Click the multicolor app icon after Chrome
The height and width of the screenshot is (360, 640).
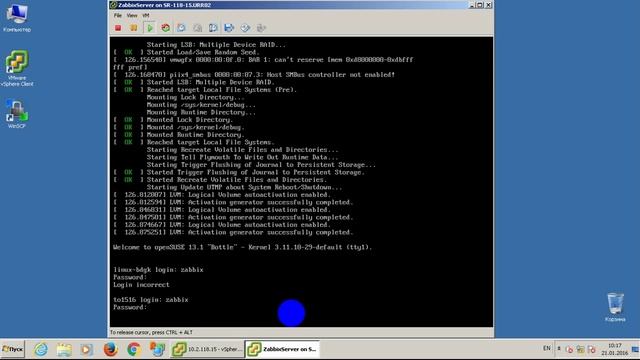(x=157, y=349)
